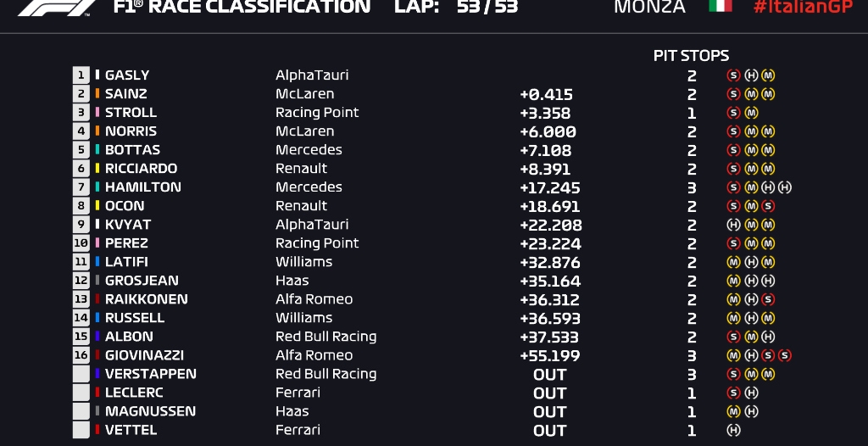Click the PIT STOPS column header
This screenshot has width=868, height=446.
coord(691,56)
